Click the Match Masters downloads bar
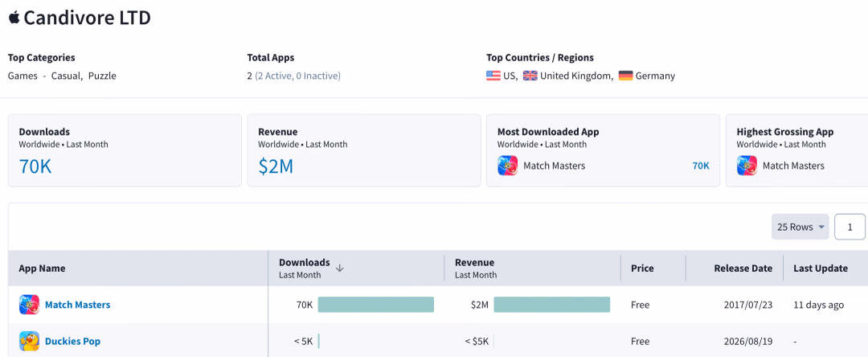This screenshot has height=357, width=868. pos(376,305)
